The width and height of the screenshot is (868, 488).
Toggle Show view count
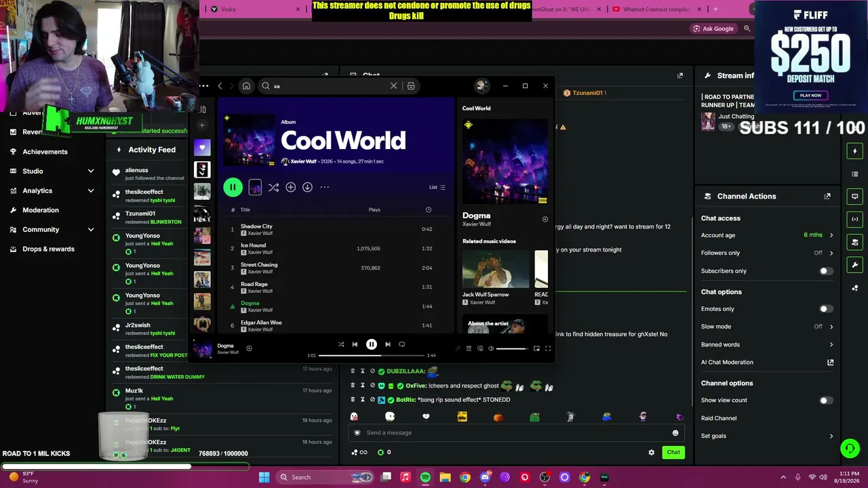point(825,401)
